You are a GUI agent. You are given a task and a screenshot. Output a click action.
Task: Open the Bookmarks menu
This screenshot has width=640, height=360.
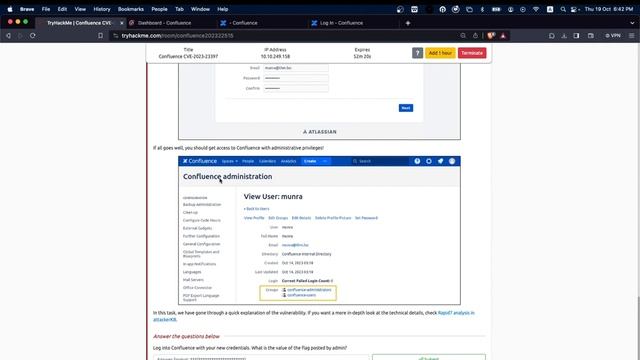(131, 9)
